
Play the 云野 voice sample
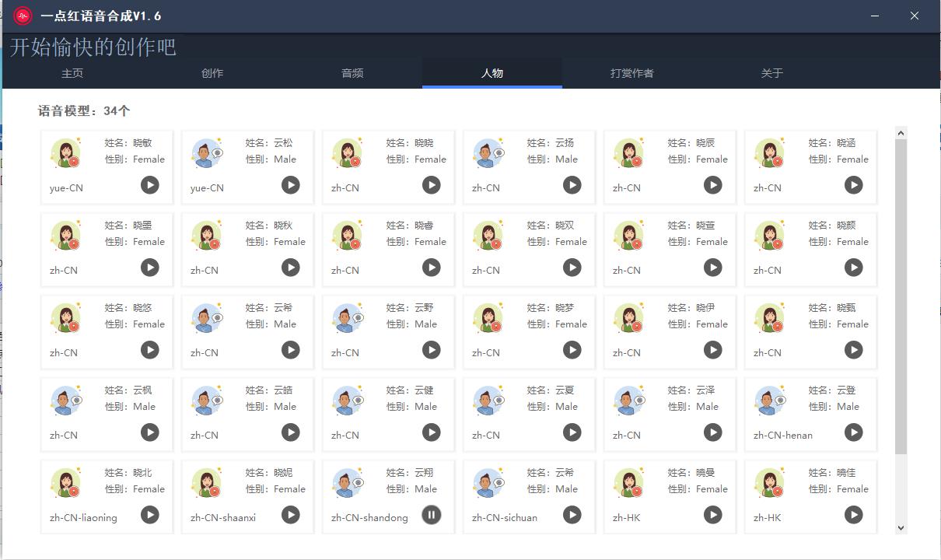[432, 350]
